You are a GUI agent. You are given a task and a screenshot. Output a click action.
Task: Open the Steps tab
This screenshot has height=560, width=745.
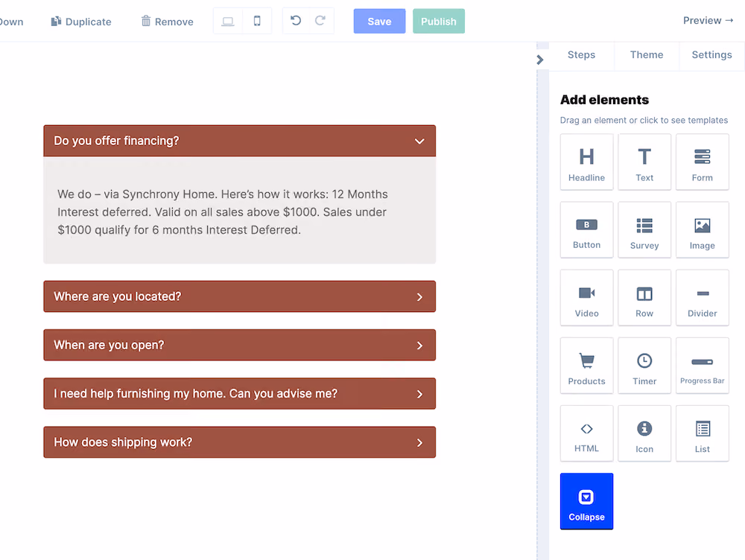pyautogui.click(x=581, y=55)
